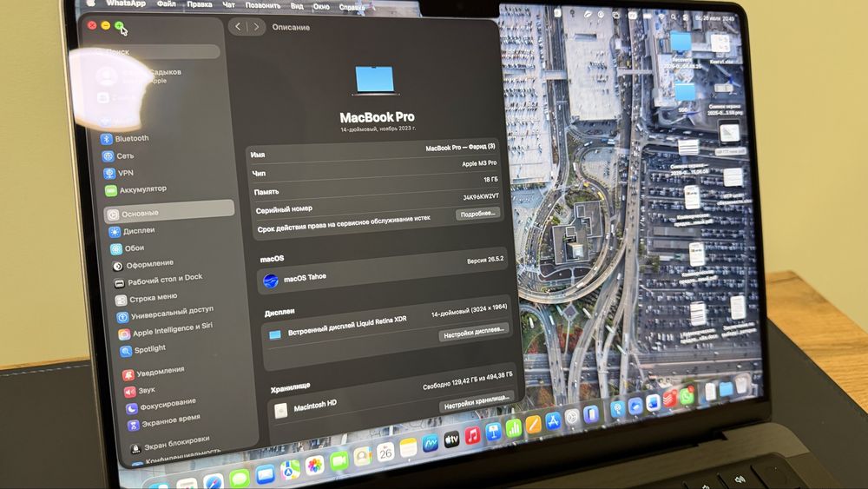Open Bluetooth settings in the sidebar
The height and width of the screenshot is (489, 868).
point(125,138)
